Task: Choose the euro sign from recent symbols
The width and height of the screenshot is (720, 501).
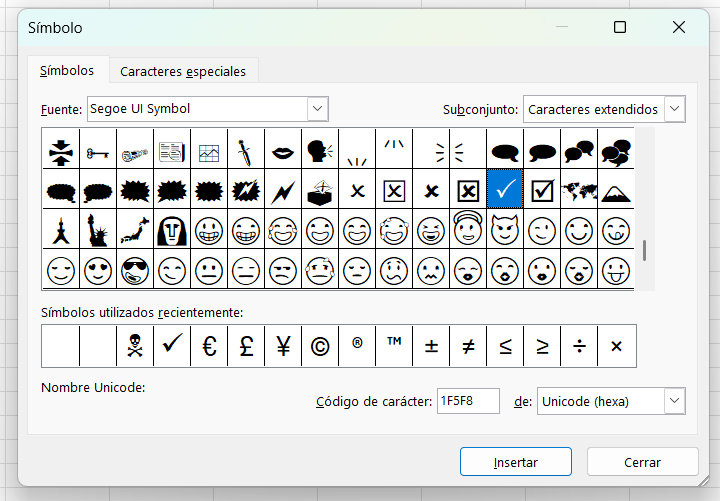Action: [209, 346]
